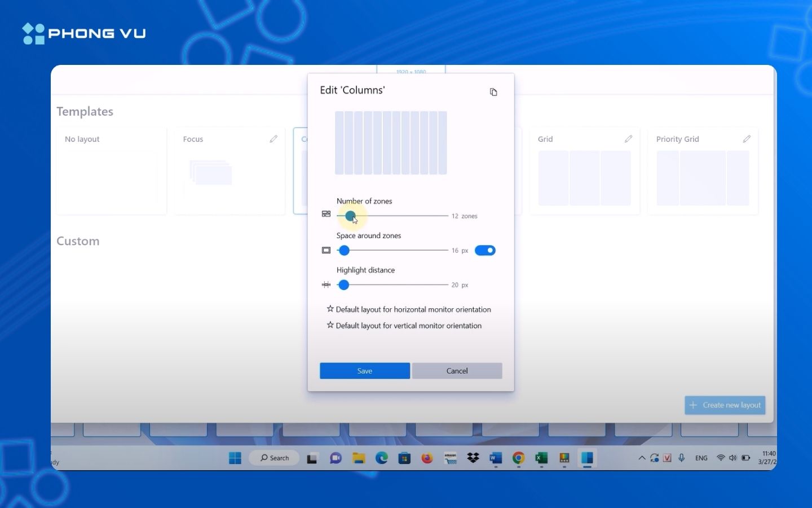Click the edit pencil on the Grid template
The height and width of the screenshot is (508, 812).
(628, 139)
